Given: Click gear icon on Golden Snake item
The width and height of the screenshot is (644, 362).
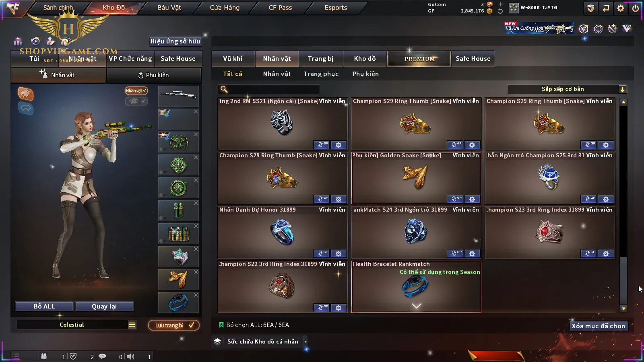Looking at the screenshot, I should point(472,199).
